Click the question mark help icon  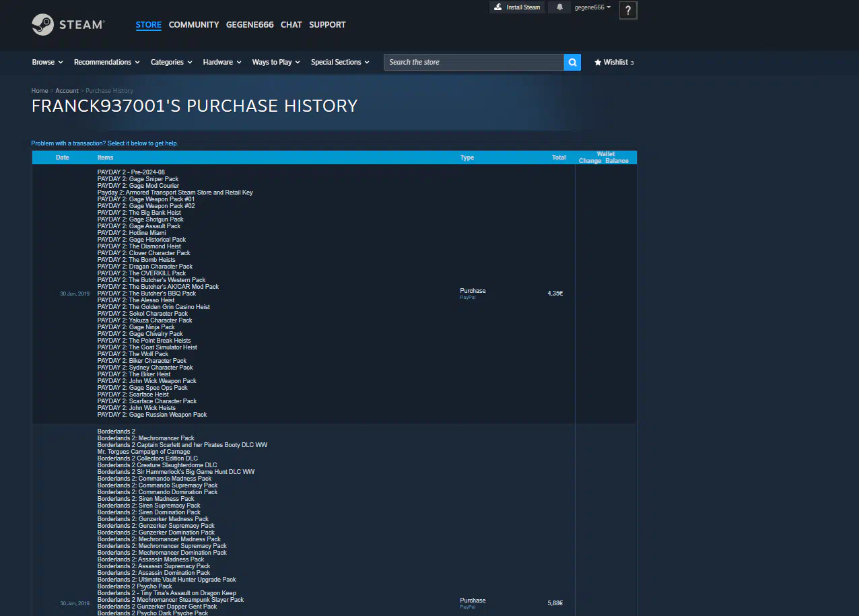coord(627,10)
